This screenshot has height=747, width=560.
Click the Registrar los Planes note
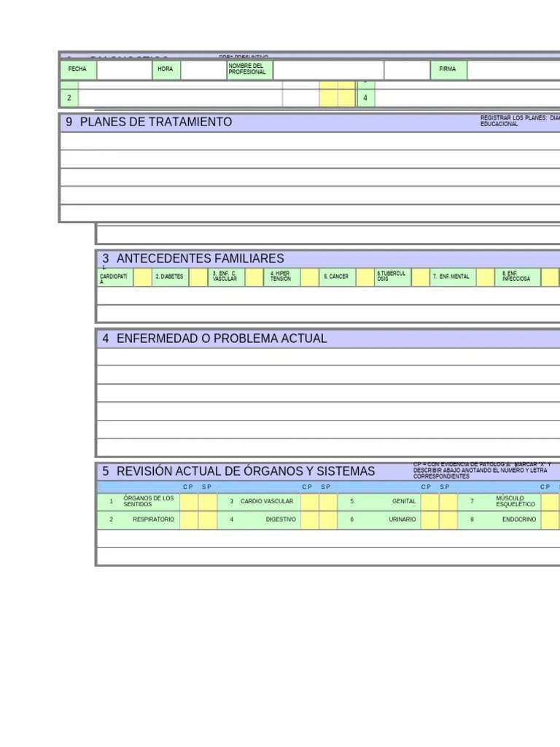pos(520,121)
